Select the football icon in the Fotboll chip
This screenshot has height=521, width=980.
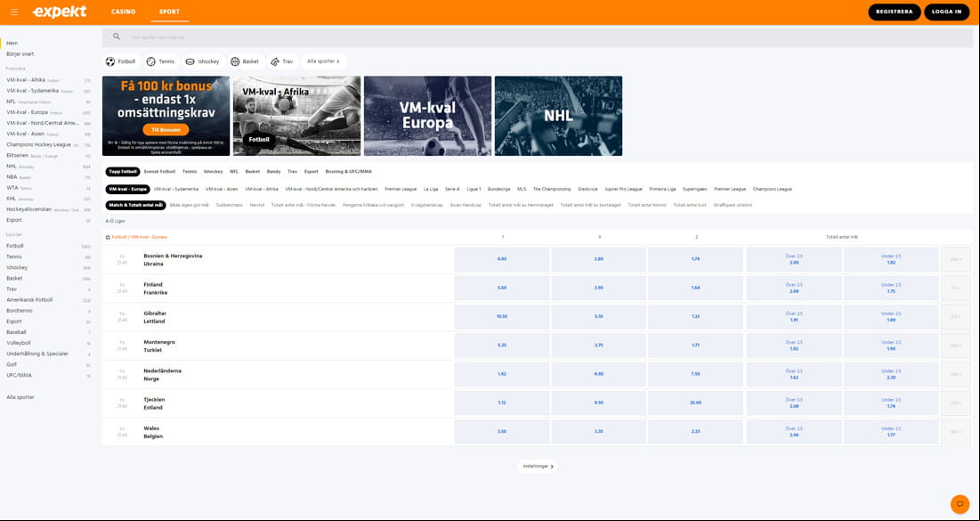pyautogui.click(x=110, y=61)
